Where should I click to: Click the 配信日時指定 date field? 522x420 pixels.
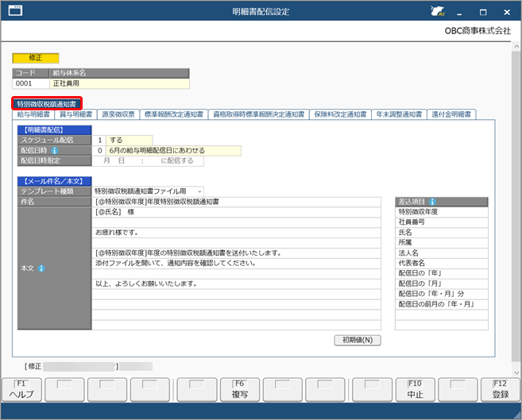(x=148, y=161)
